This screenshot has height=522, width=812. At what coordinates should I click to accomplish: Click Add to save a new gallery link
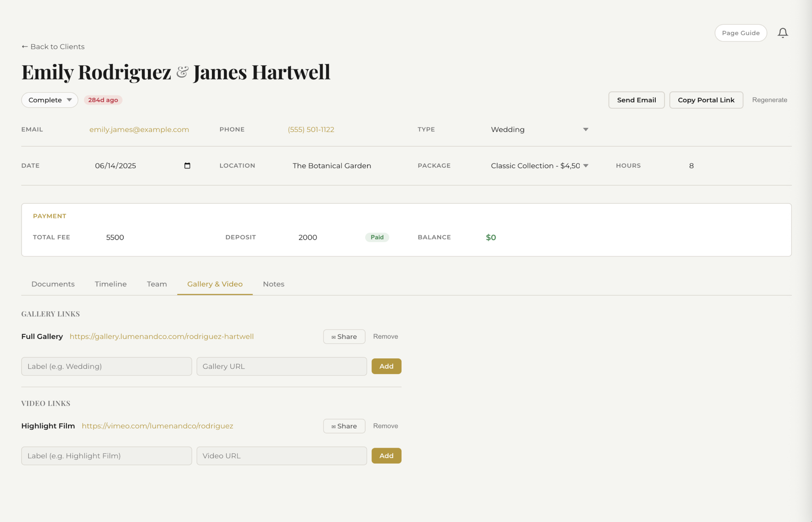[x=386, y=366]
